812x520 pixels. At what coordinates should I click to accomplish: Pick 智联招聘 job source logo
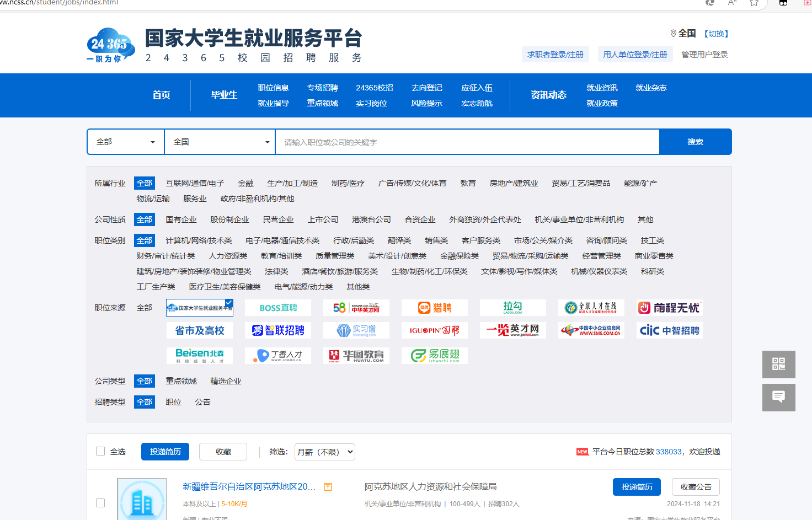pos(278,330)
